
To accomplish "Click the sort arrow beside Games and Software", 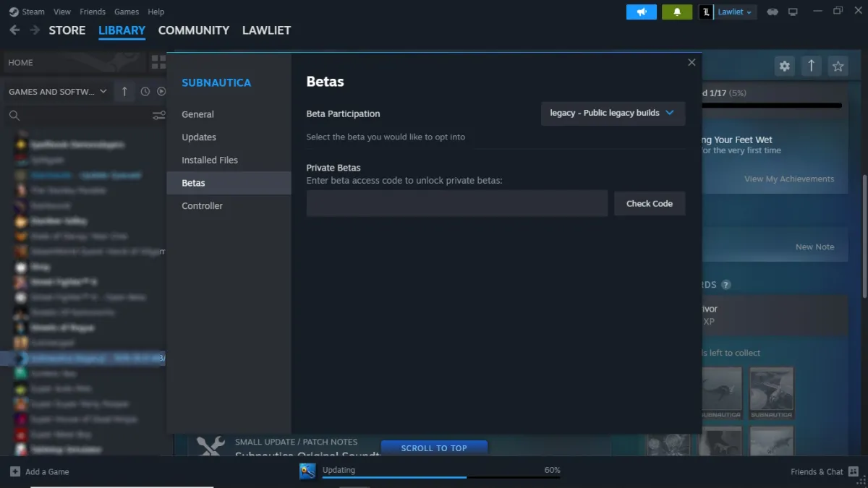I will (x=124, y=91).
